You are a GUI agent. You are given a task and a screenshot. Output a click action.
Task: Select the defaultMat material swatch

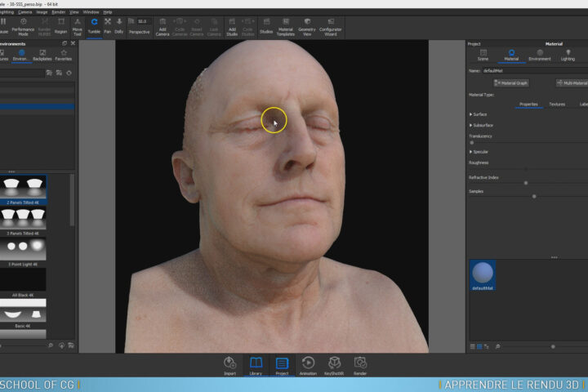coord(483,275)
